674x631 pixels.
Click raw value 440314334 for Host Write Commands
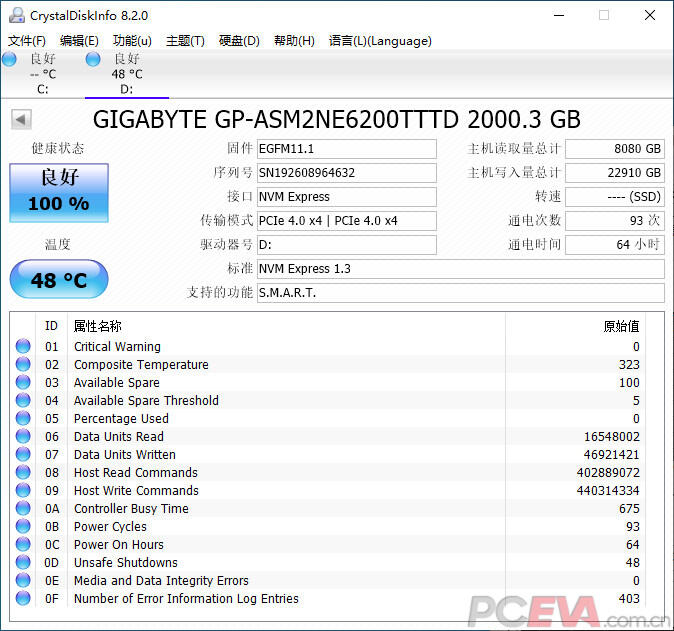coord(608,490)
